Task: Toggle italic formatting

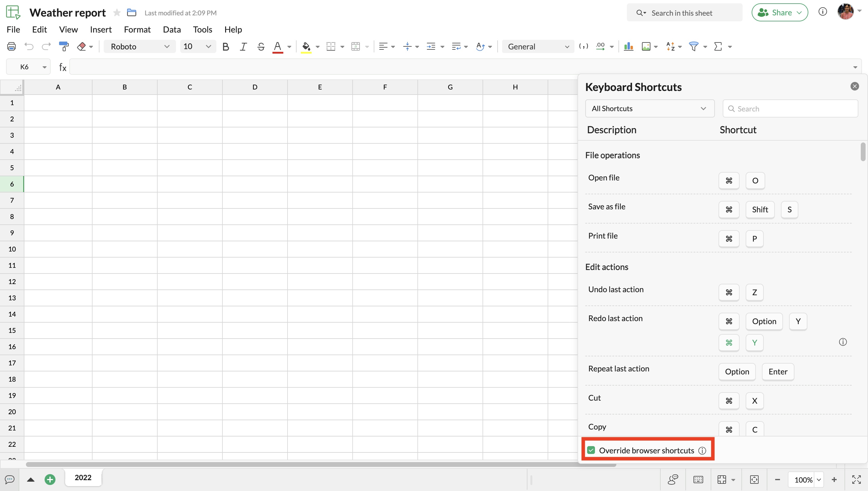Action: 243,46
